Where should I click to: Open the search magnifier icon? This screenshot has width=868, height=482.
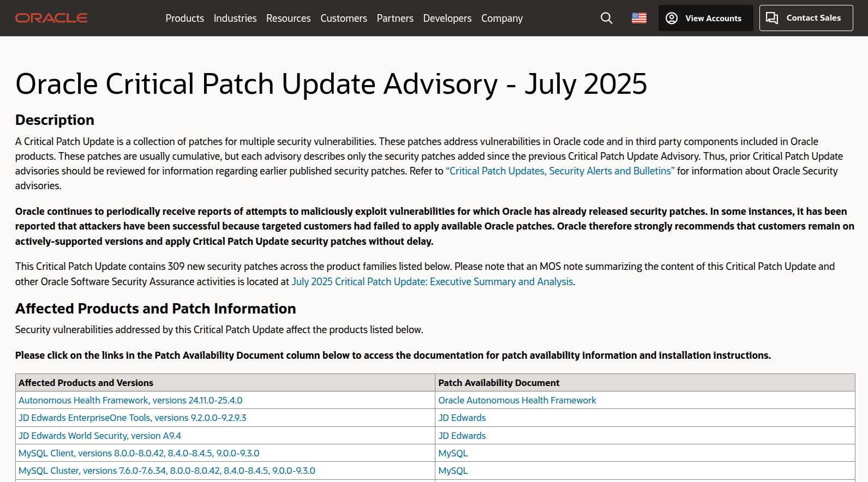[x=606, y=18]
